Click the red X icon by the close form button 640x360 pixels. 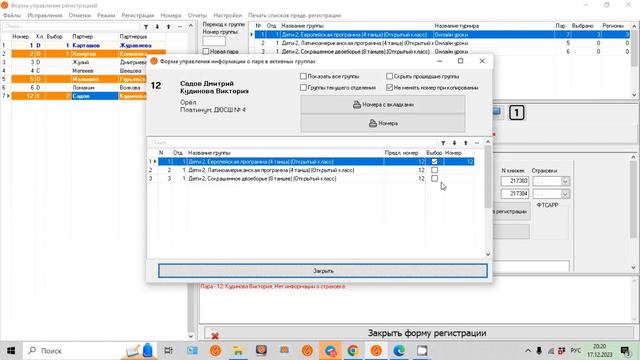[215, 336]
